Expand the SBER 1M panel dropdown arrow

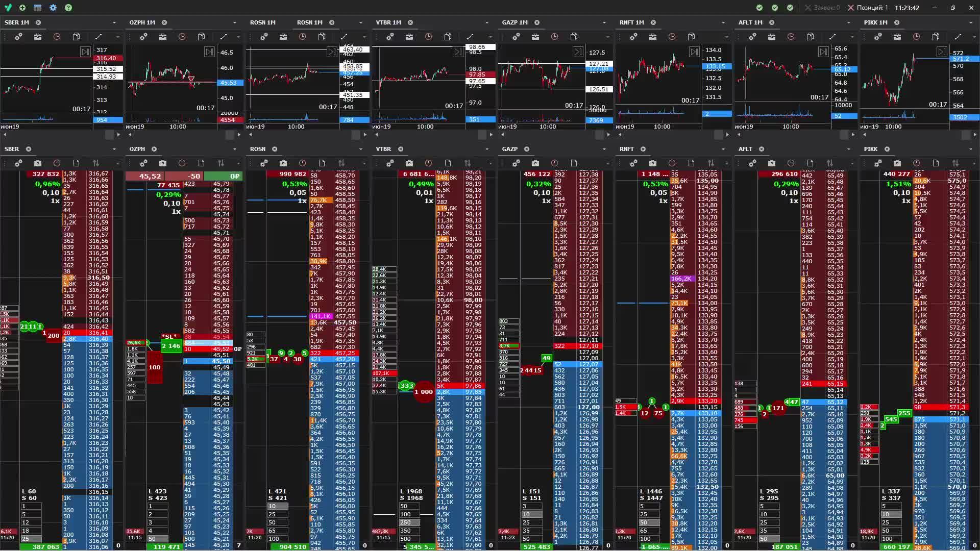click(114, 22)
